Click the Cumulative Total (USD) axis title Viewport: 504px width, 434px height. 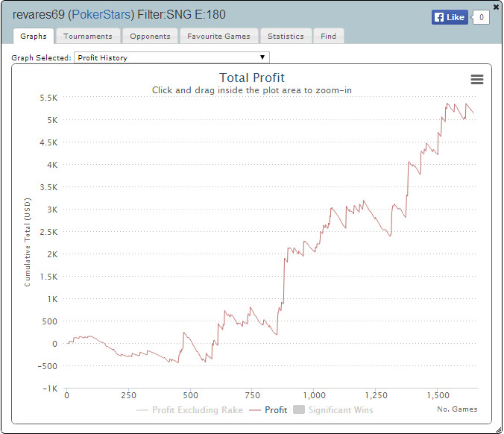28,242
